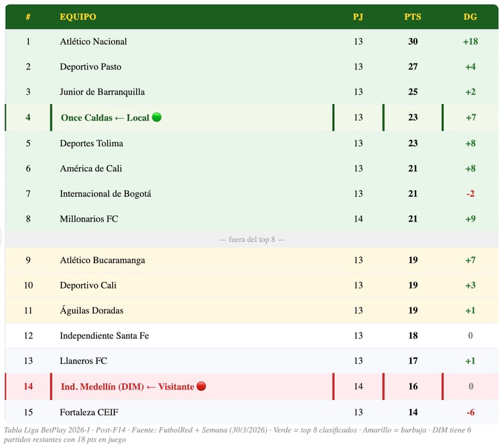
Task: Select América de Cali row
Action: point(252,169)
